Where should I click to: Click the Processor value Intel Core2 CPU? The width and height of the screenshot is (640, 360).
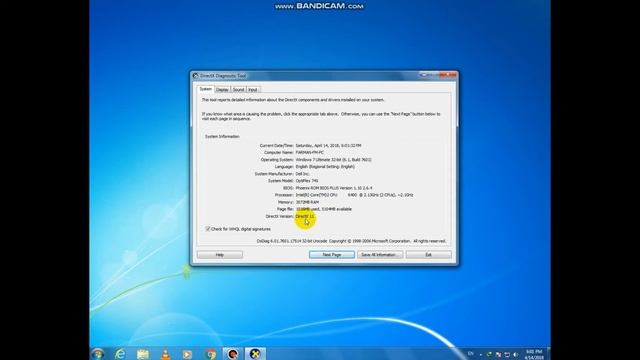(x=354, y=195)
